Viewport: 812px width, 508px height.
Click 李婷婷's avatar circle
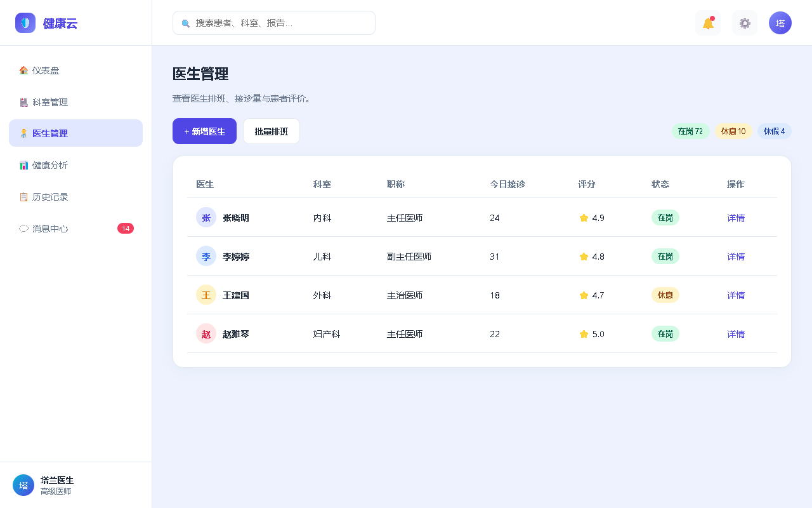pos(206,257)
